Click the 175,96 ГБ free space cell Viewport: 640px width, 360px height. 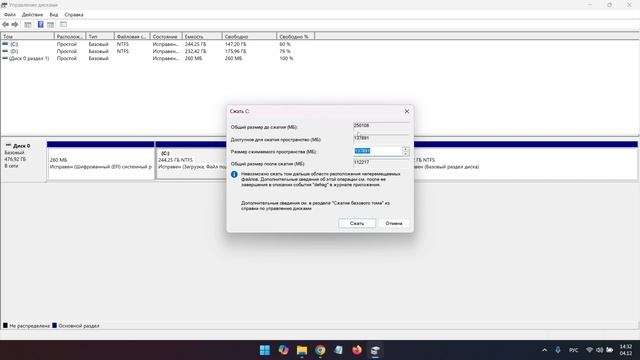235,51
